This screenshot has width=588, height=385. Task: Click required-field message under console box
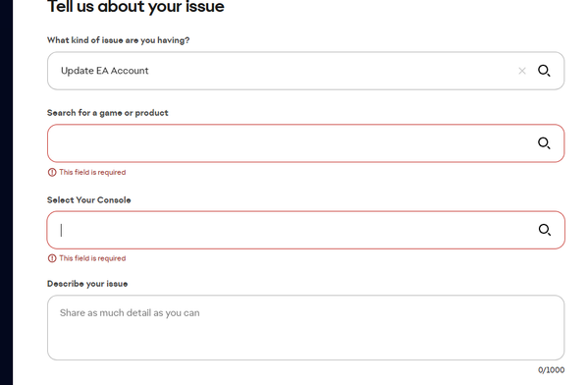coord(92,258)
